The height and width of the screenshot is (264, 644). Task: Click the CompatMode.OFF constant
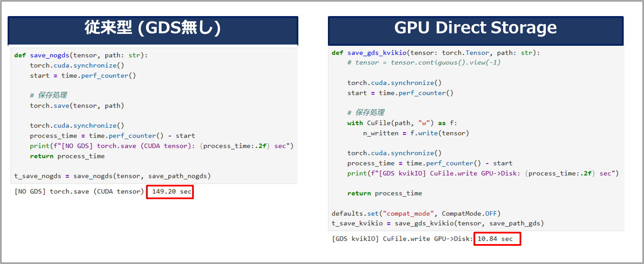click(x=470, y=213)
